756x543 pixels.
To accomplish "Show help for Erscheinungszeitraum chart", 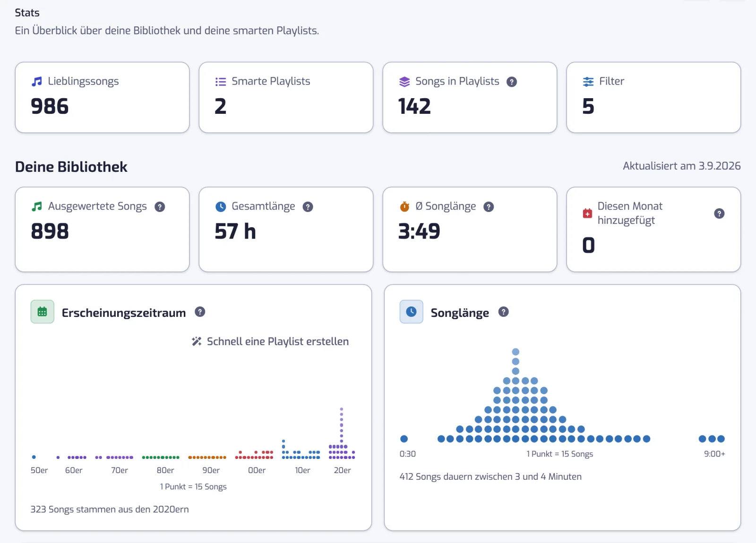I will click(x=200, y=312).
